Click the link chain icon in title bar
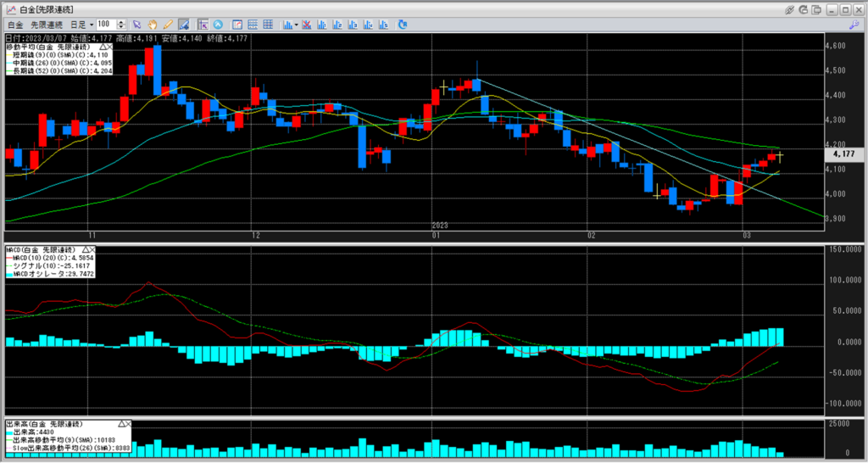The image size is (868, 463). [x=790, y=8]
